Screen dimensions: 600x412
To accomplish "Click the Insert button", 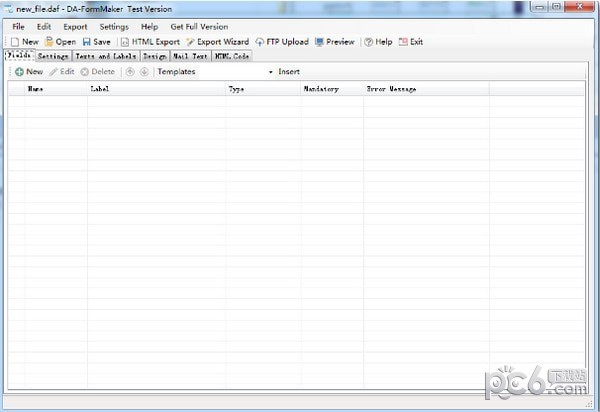I will click(x=289, y=72).
